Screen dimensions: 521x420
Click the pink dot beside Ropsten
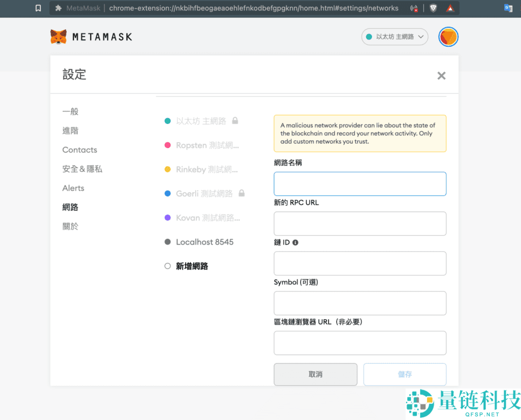[x=168, y=144]
